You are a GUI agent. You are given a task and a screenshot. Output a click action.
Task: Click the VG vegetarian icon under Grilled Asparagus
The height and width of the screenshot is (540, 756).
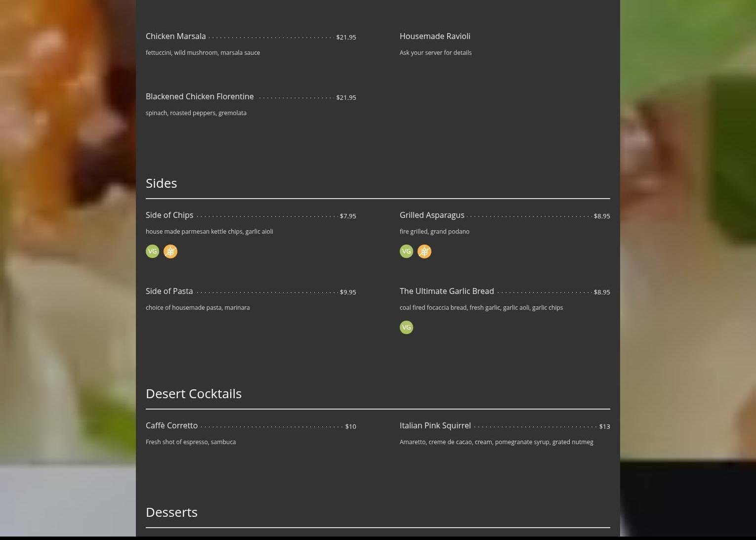click(407, 251)
